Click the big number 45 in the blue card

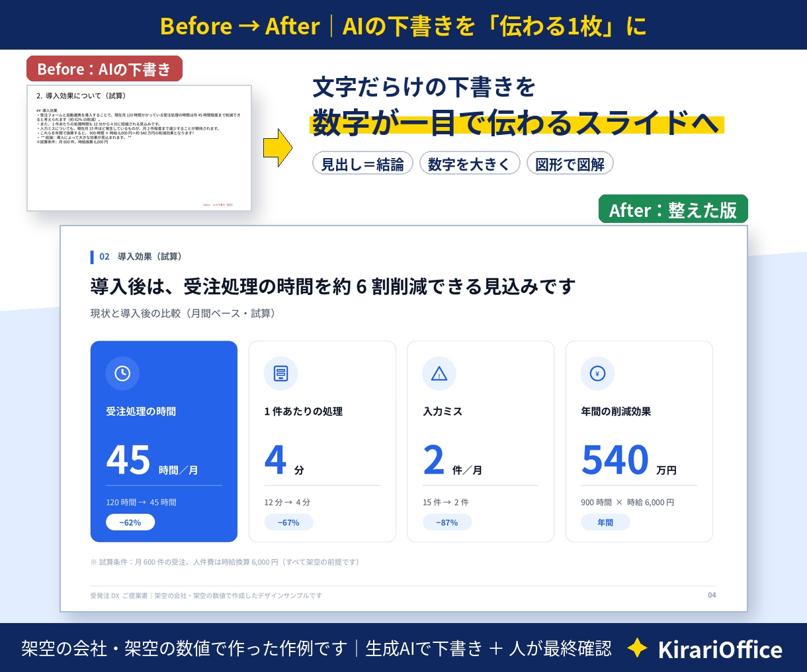(128, 460)
